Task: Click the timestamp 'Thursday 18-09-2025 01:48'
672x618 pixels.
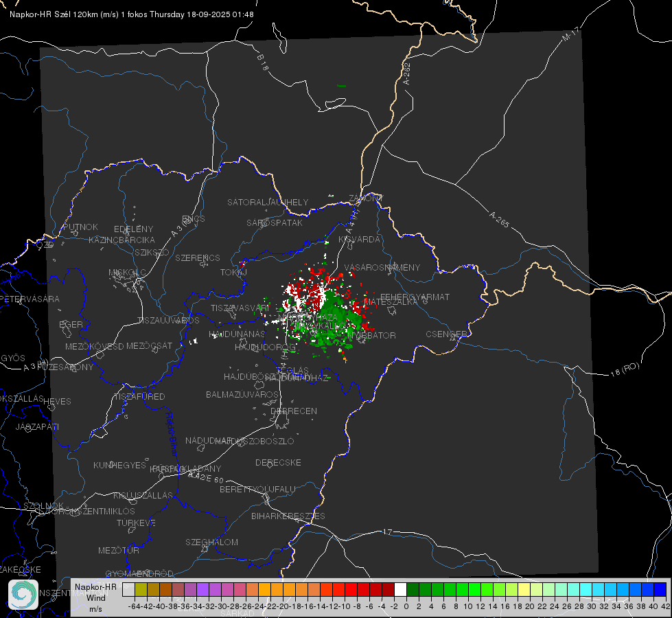Action: pos(201,14)
